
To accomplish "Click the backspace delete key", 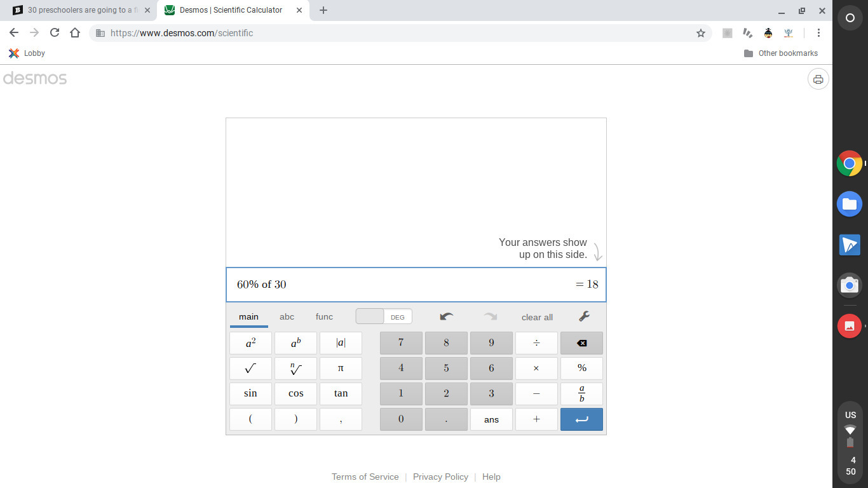I will [581, 343].
